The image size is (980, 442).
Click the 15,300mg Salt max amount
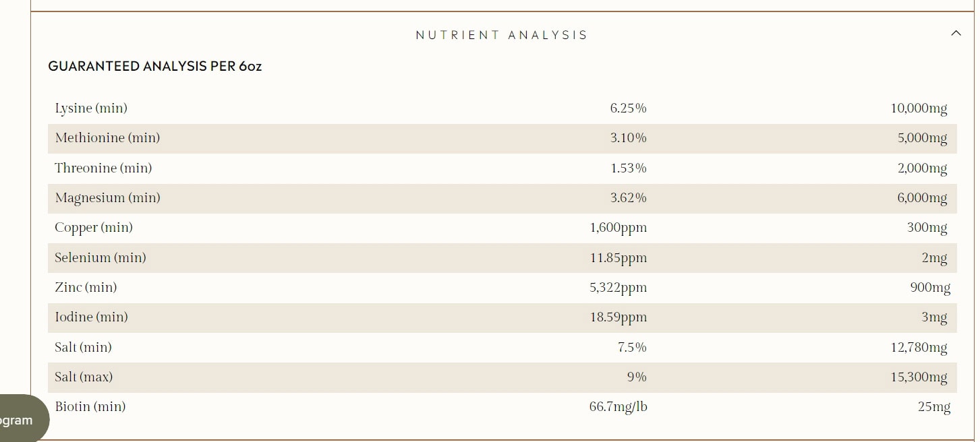click(919, 377)
